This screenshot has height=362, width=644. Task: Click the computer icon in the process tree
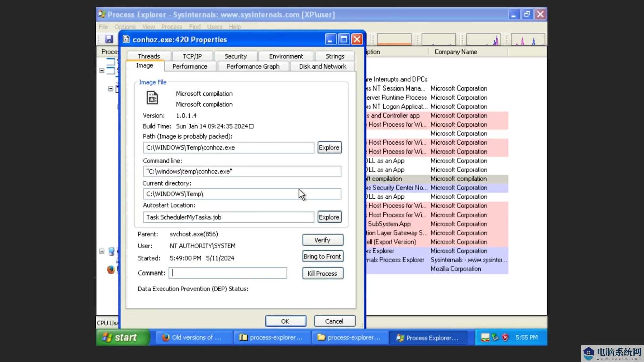[111, 251]
